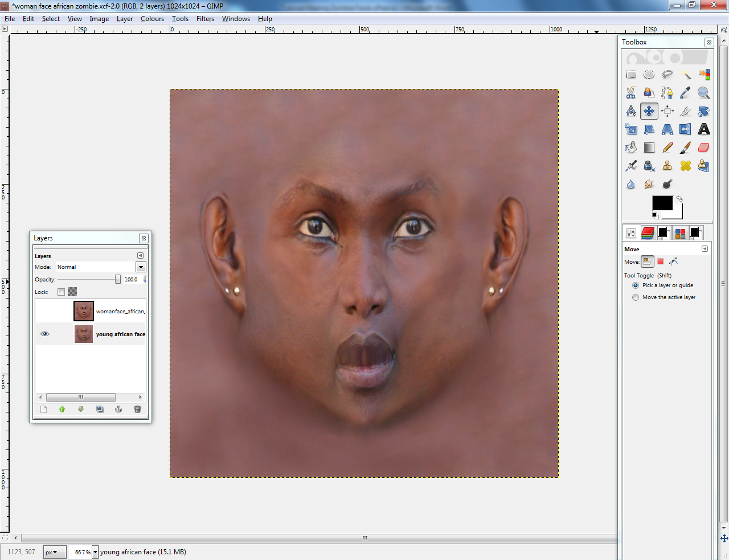Open the image menu triangle beside rulers
This screenshot has width=729, height=560.
pos(5,28)
